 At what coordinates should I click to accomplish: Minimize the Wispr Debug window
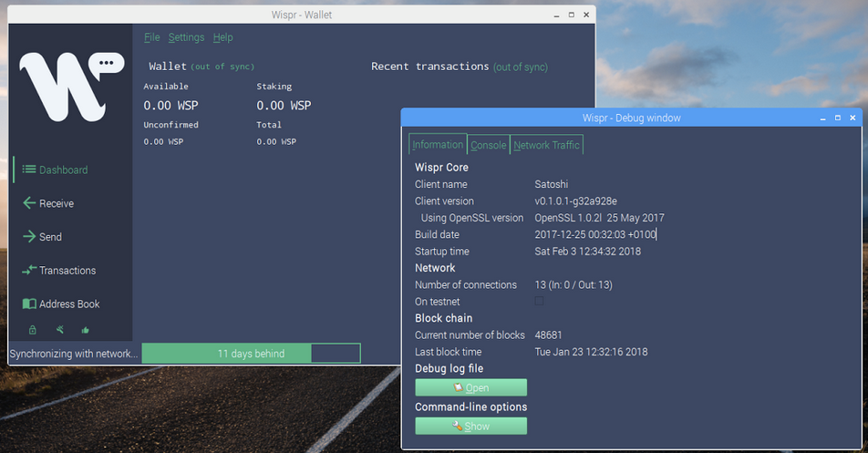pos(822,118)
